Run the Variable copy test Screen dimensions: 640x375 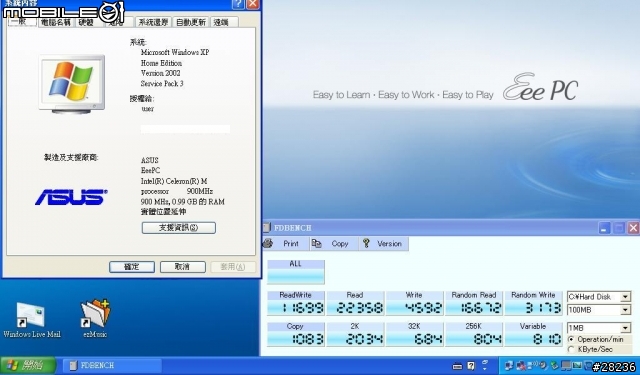[533, 334]
